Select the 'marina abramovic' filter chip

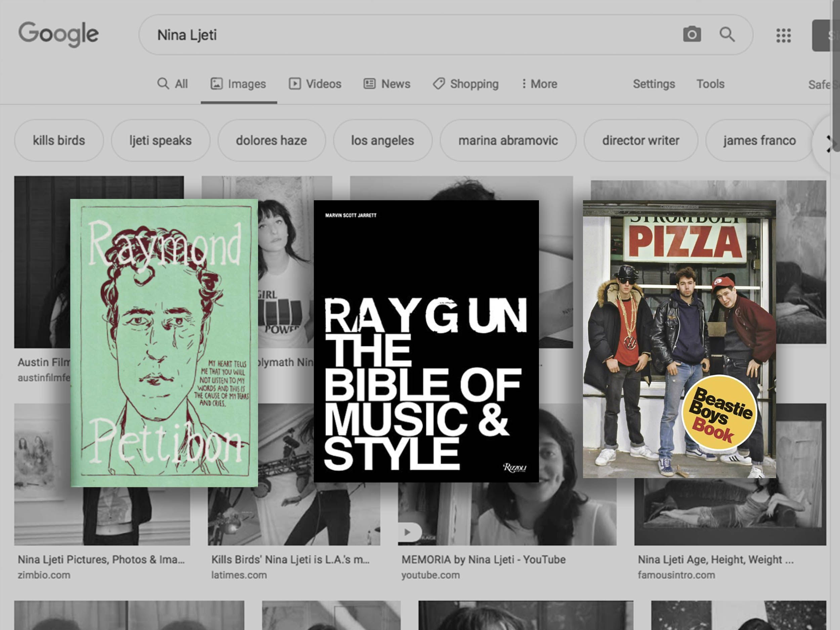pos(508,140)
